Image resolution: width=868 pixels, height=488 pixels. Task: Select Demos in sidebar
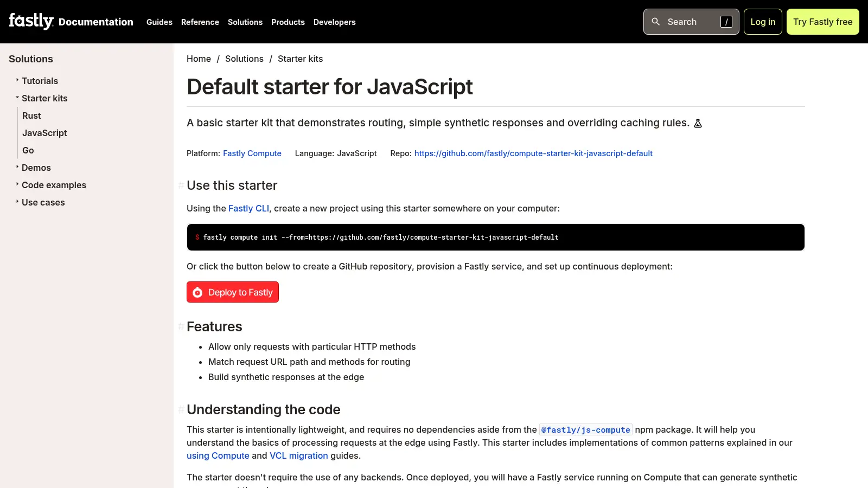point(36,168)
